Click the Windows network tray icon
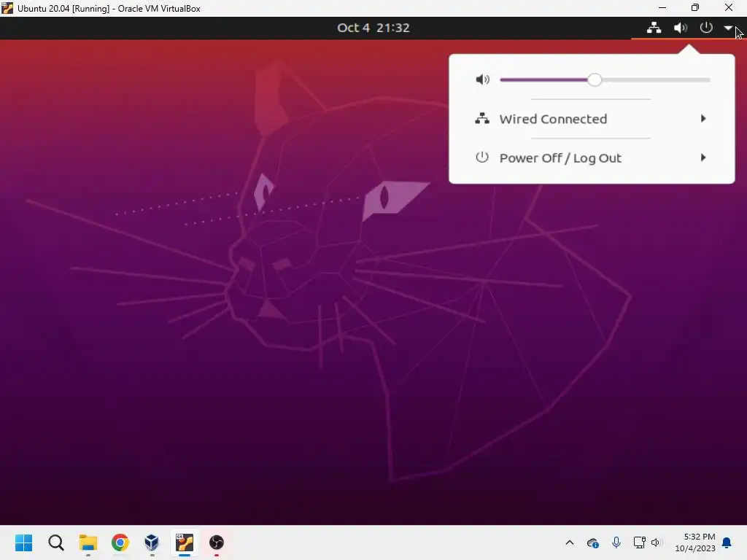 click(639, 542)
